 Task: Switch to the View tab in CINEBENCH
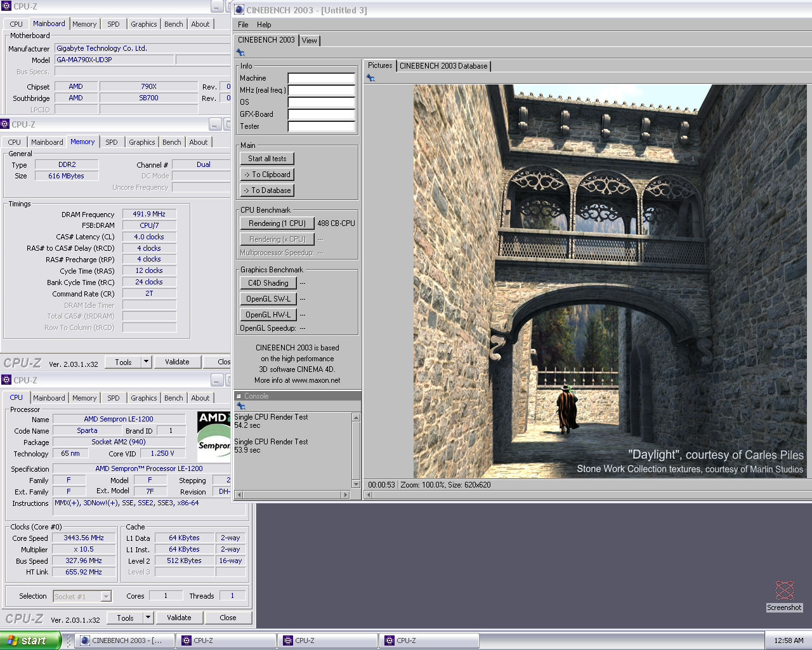310,41
